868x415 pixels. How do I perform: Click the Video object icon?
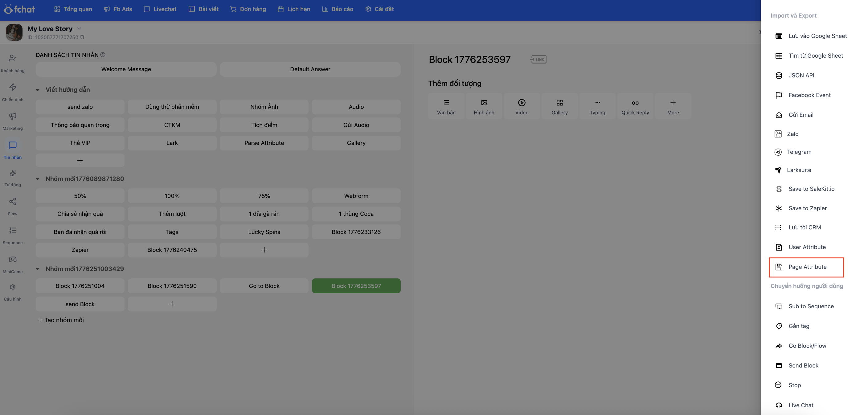tap(522, 103)
